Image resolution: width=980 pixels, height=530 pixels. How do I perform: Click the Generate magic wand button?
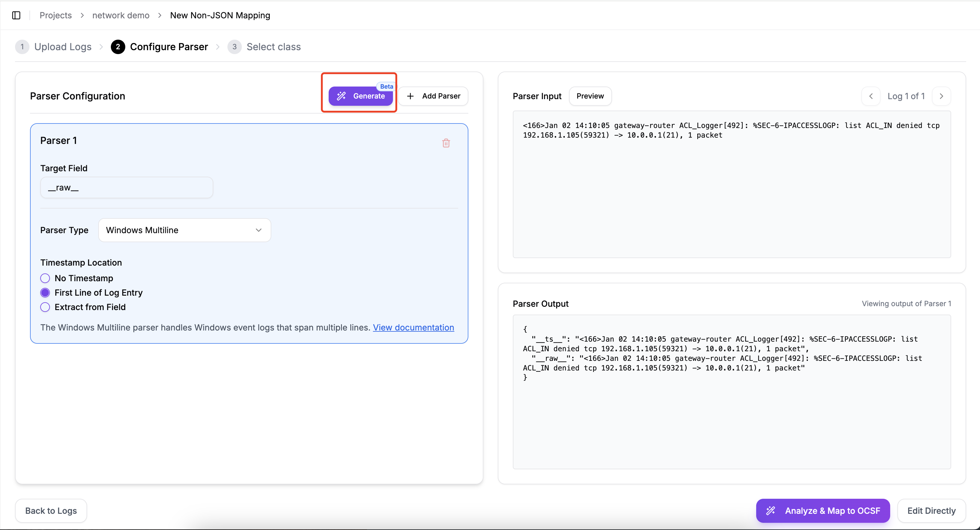(x=360, y=96)
